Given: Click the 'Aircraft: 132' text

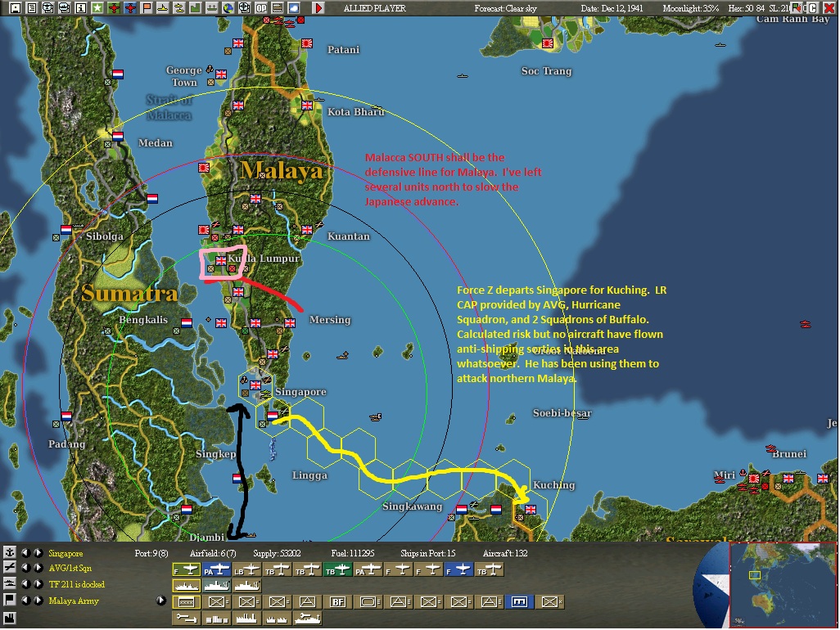Looking at the screenshot, I should [505, 553].
